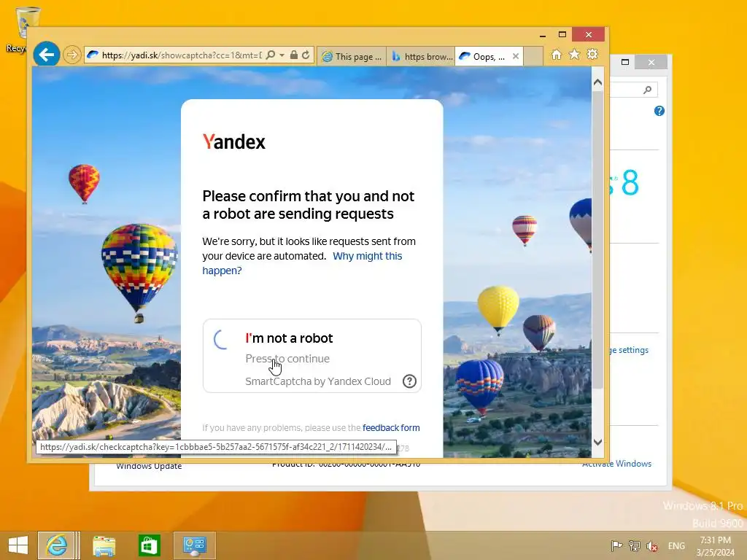Click the search icon in background System window
This screenshot has width=747, height=560.
(x=648, y=90)
